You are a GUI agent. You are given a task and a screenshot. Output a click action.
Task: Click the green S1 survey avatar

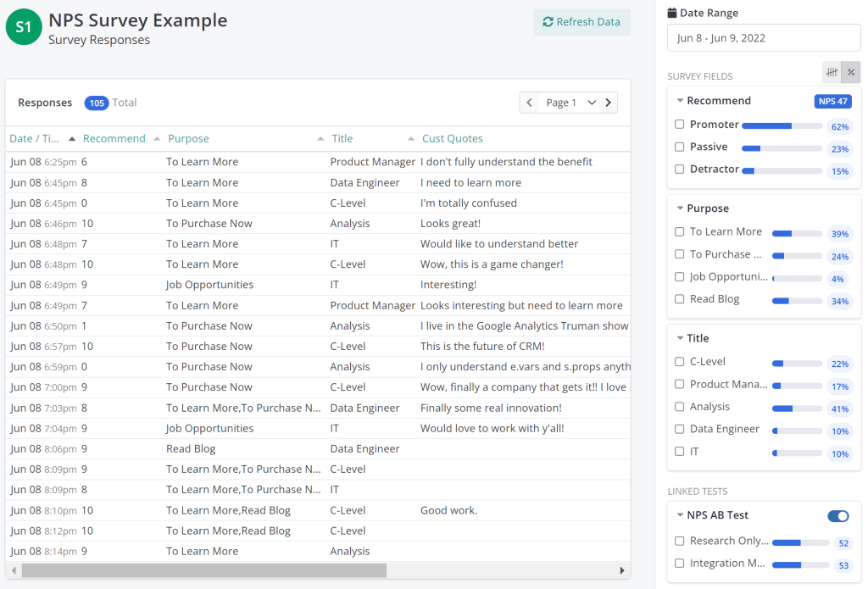pyautogui.click(x=24, y=27)
